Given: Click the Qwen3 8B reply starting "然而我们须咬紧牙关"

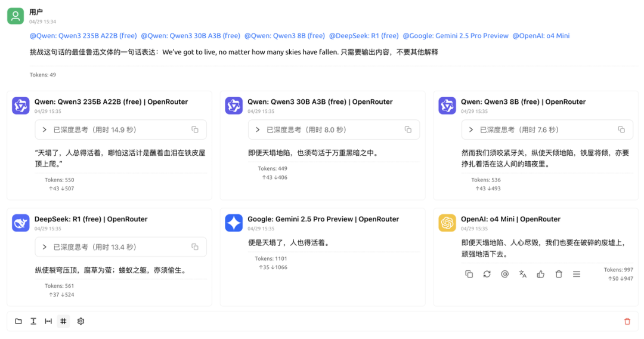Looking at the screenshot, I should pyautogui.click(x=546, y=158).
